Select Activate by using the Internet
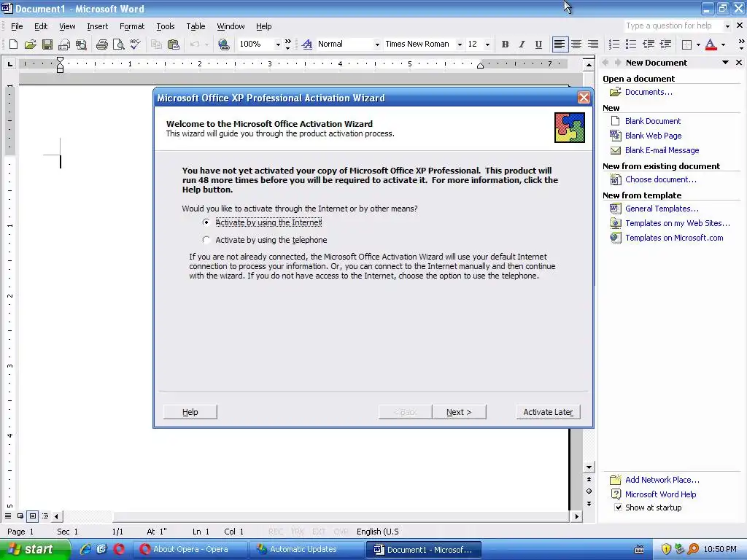This screenshot has height=560, width=747. pyautogui.click(x=206, y=222)
